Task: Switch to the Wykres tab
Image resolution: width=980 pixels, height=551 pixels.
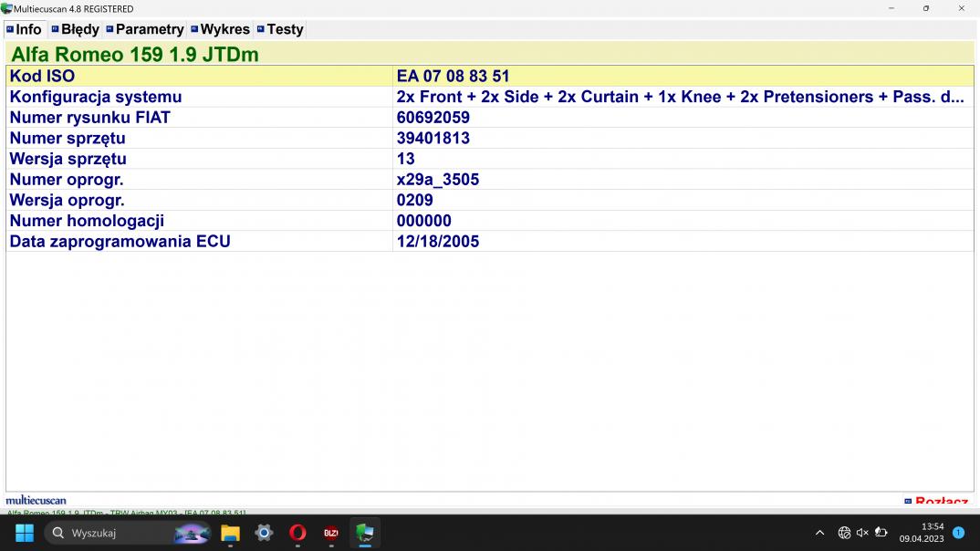Action: click(x=221, y=29)
